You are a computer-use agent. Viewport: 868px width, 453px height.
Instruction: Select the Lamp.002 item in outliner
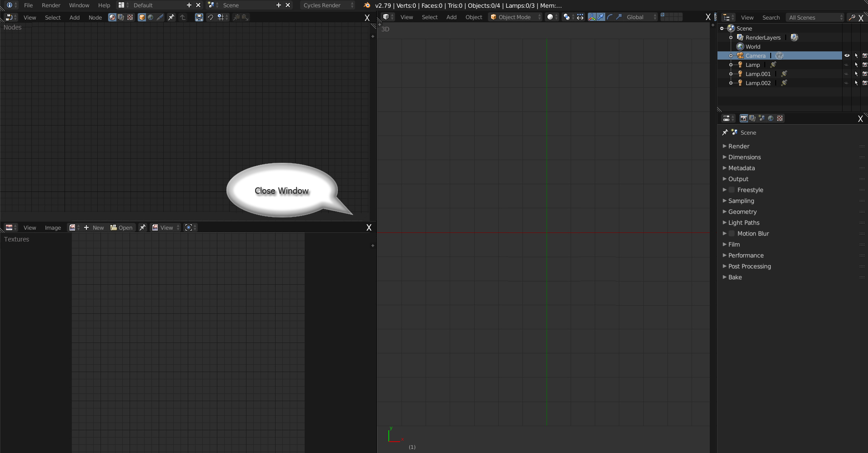pos(758,83)
